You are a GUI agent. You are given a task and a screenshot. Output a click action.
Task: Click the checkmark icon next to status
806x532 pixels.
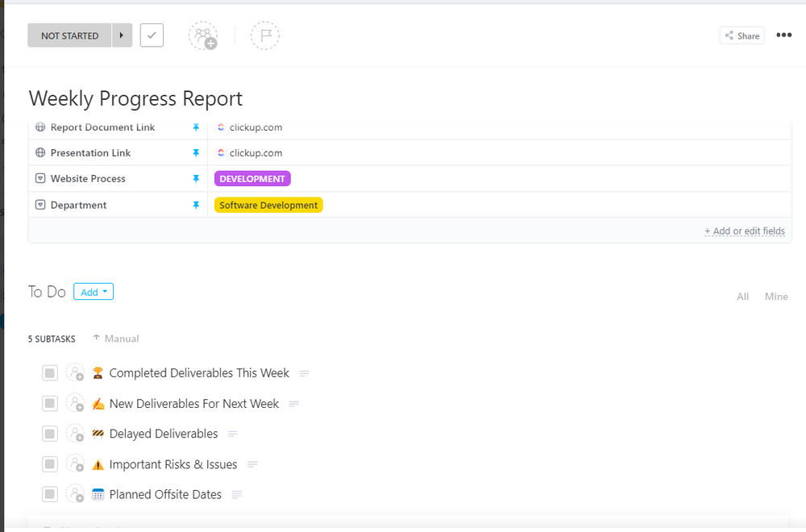point(152,35)
